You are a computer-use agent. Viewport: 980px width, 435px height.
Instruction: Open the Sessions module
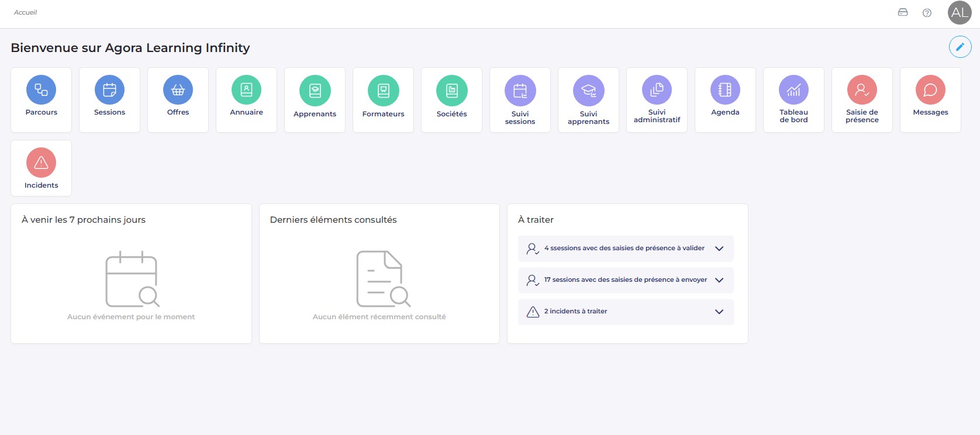coord(109,99)
